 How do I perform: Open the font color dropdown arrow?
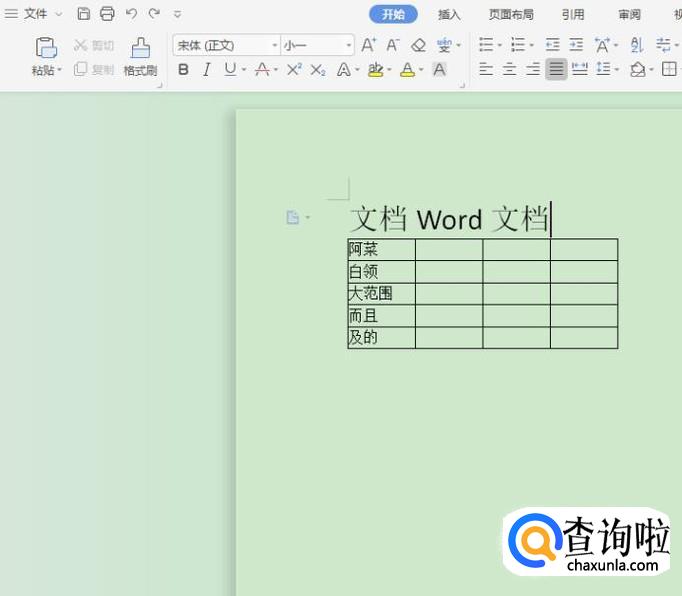click(x=421, y=70)
